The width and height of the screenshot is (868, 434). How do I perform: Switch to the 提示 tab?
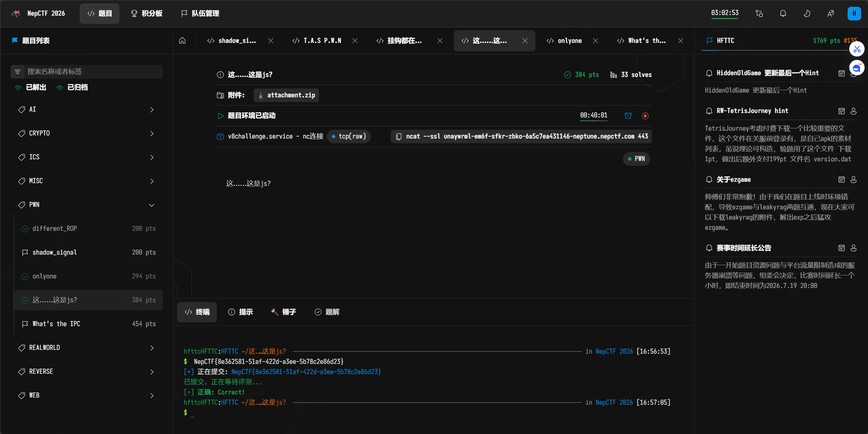click(240, 312)
